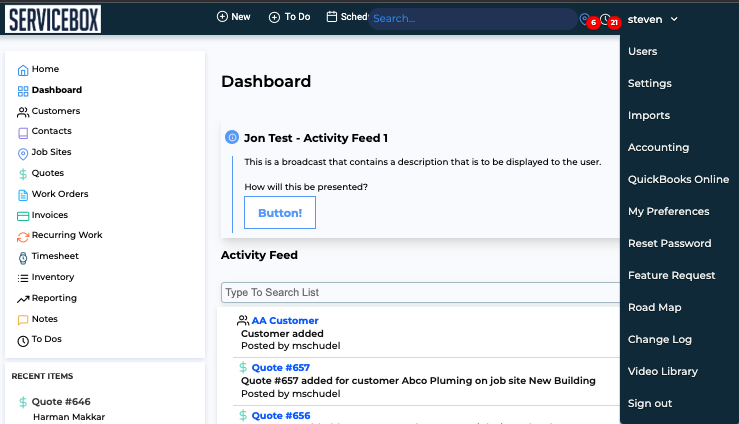Open Change Log from the menu
Screen dimensions: 739x424
[659, 340]
